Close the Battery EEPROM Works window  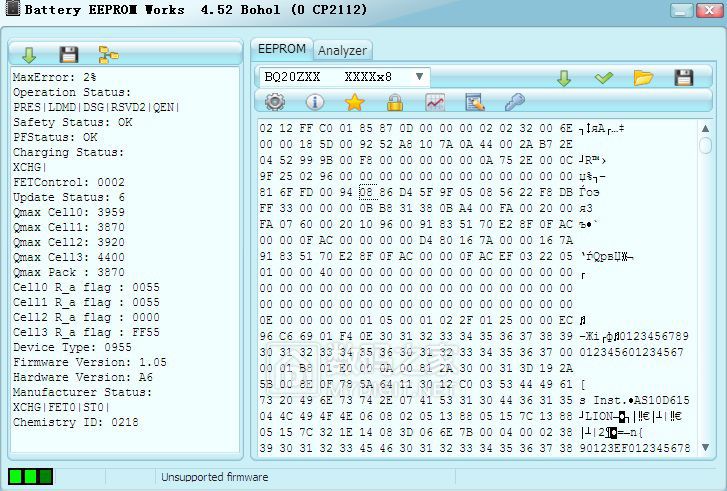pyautogui.click(x=709, y=10)
